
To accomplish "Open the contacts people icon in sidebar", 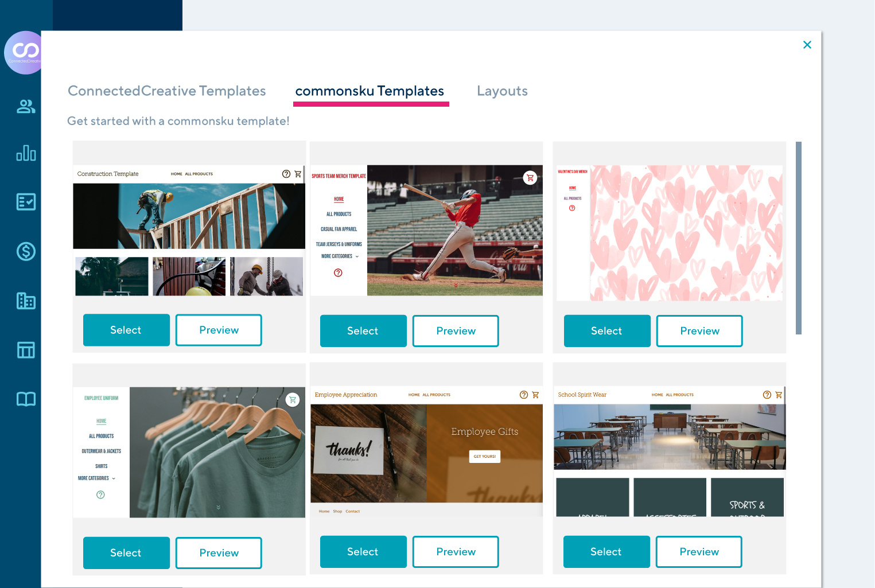I will click(26, 106).
